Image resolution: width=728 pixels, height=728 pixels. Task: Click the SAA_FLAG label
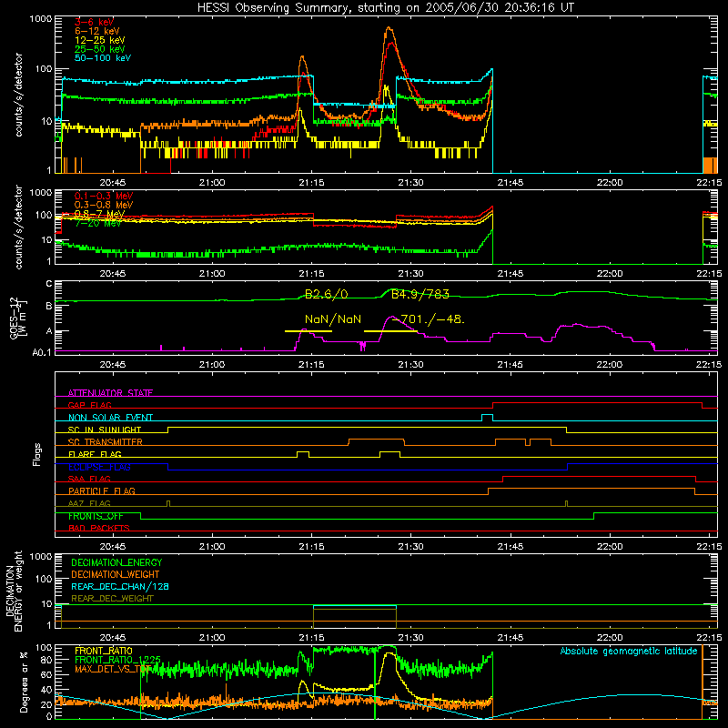coord(89,479)
